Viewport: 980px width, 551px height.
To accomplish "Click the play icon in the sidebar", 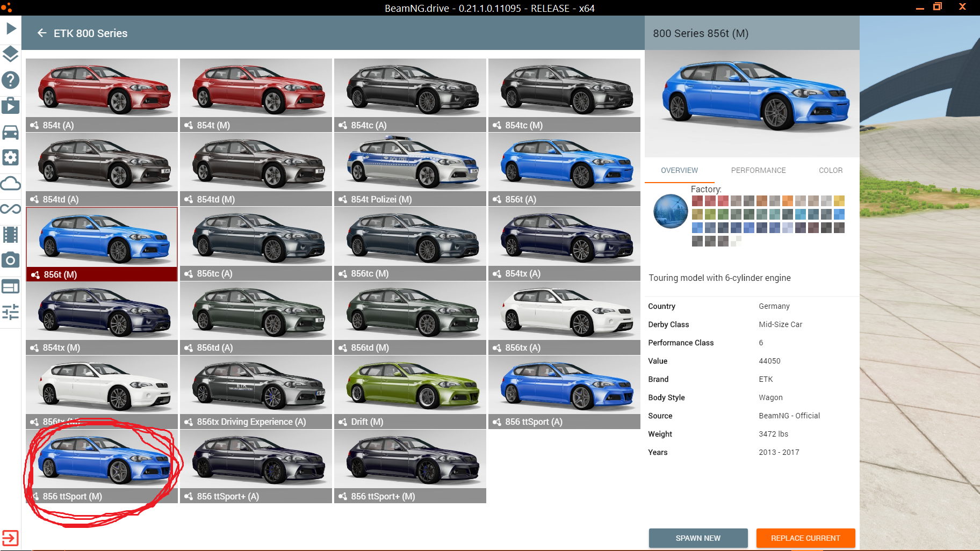I will [11, 28].
